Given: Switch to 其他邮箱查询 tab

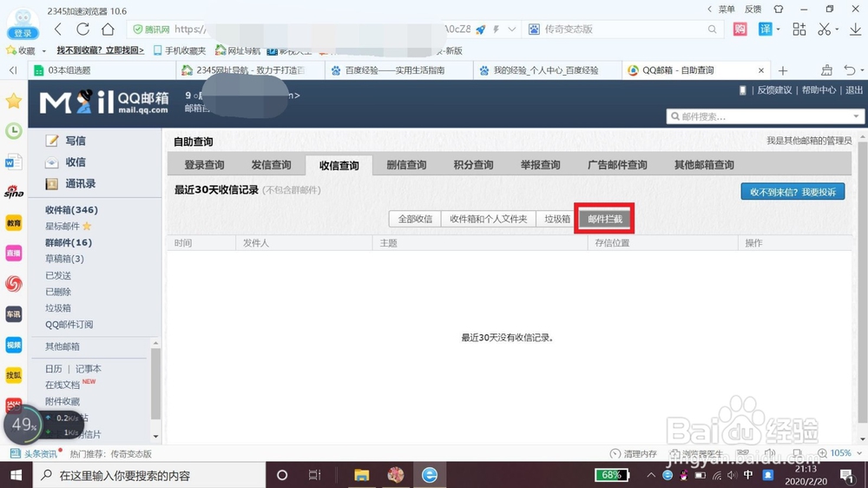Looking at the screenshot, I should click(704, 165).
